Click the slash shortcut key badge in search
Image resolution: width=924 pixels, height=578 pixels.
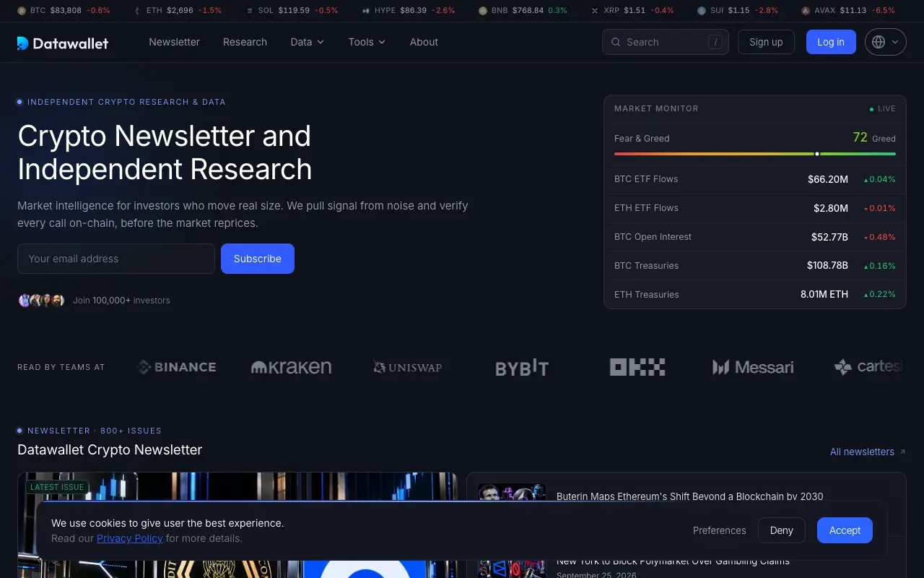pos(715,42)
